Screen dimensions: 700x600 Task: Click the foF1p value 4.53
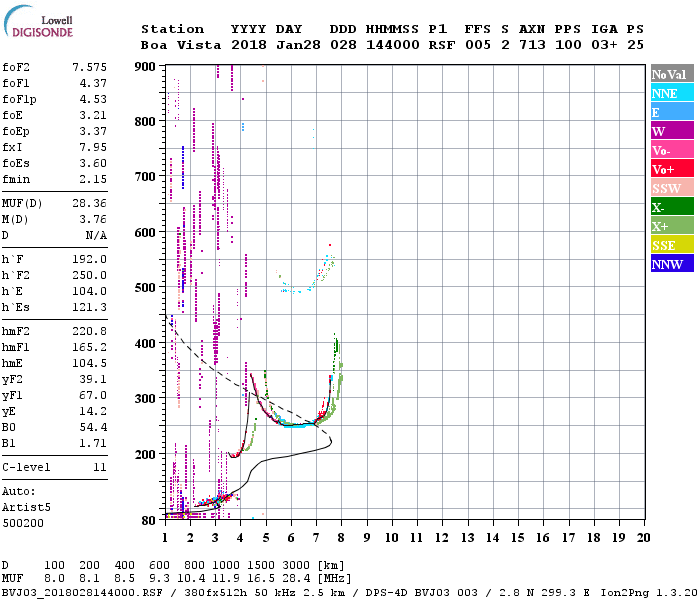pyautogui.click(x=93, y=100)
